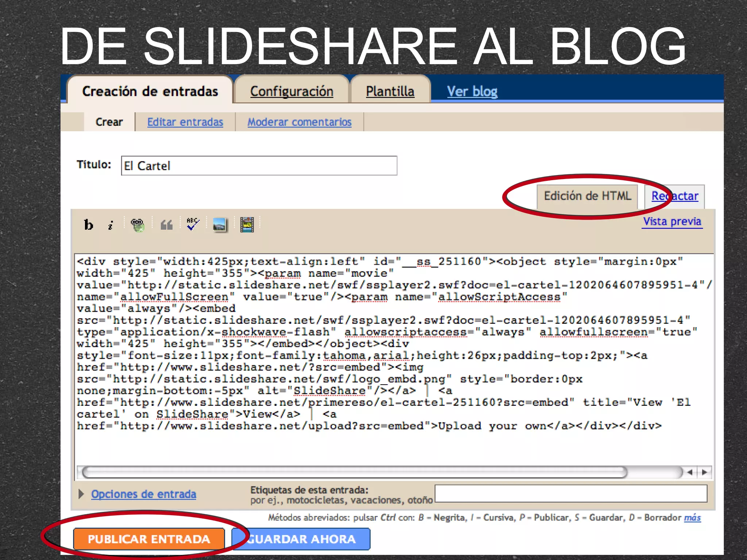Apply bold formatting with the b icon

pyautogui.click(x=88, y=225)
